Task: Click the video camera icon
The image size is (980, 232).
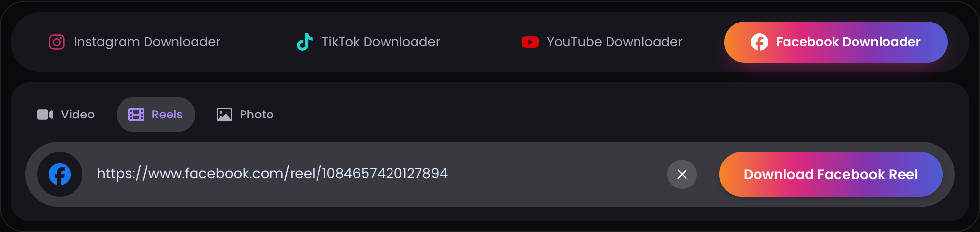Action: click(45, 115)
